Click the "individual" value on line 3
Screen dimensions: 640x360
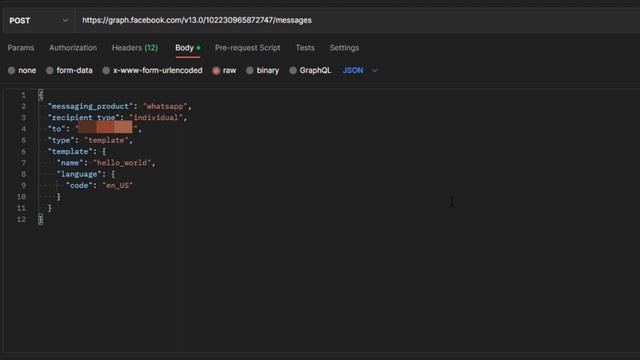[156, 118]
